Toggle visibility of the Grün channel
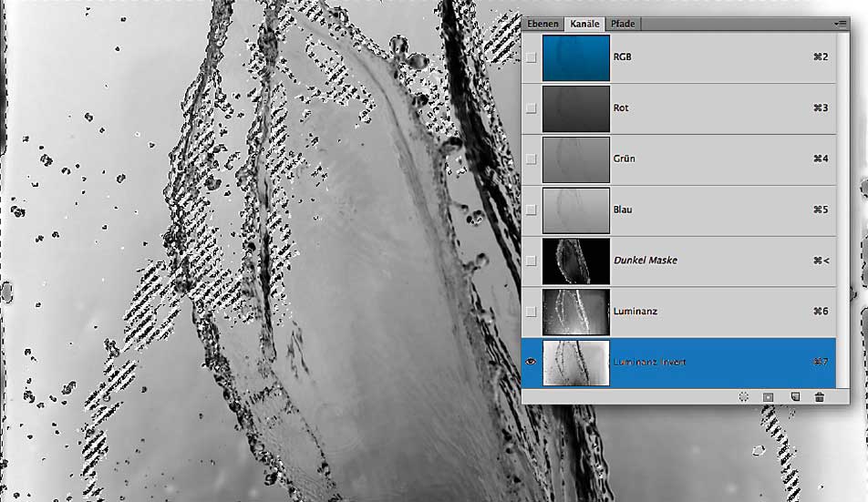This screenshot has height=502, width=868. pyautogui.click(x=531, y=159)
